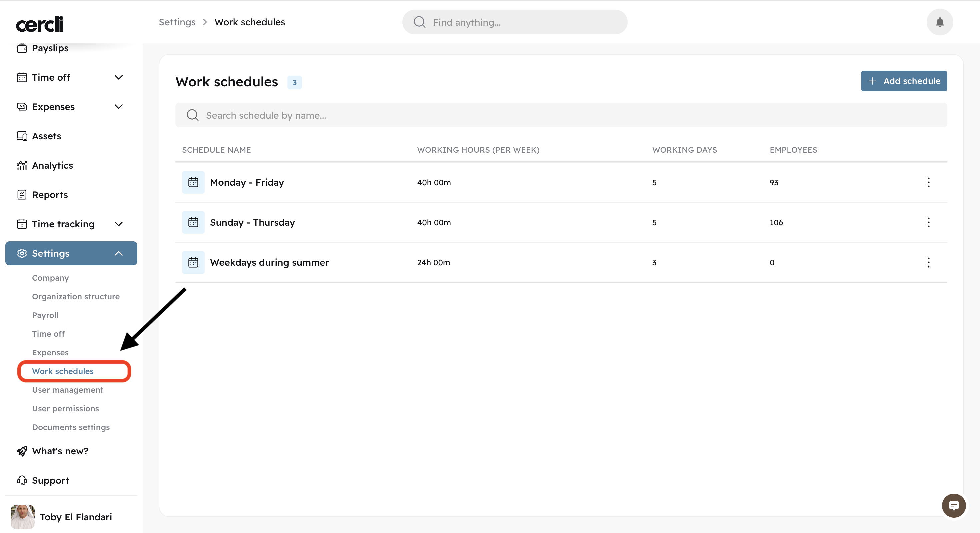The width and height of the screenshot is (980, 533).
Task: Open the Weekdays during summer schedule
Action: tap(269, 262)
